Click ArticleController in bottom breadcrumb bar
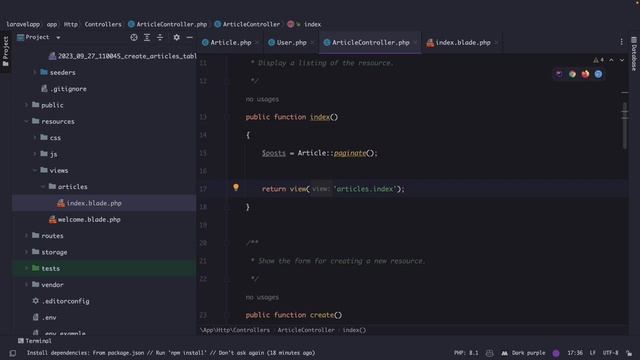This screenshot has width=640, height=360. click(x=306, y=330)
